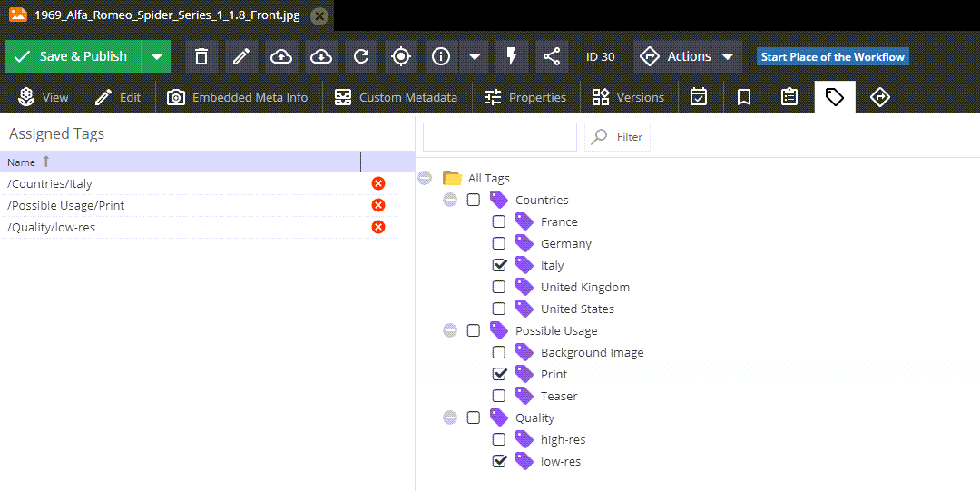Screen dimensions: 980x491
Task: Open the Save & Publish dropdown arrow
Action: pos(156,56)
